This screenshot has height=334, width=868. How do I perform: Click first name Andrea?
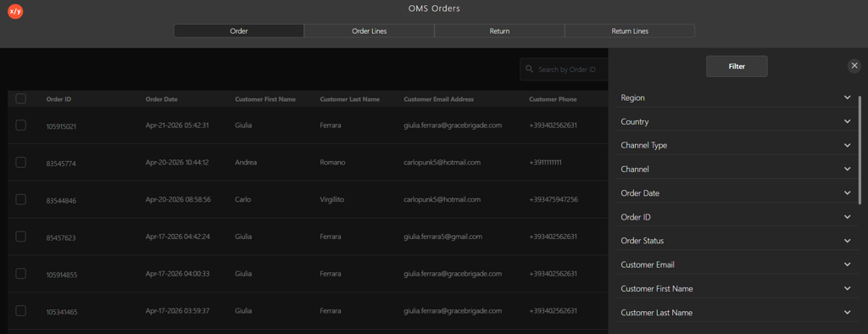(x=246, y=162)
